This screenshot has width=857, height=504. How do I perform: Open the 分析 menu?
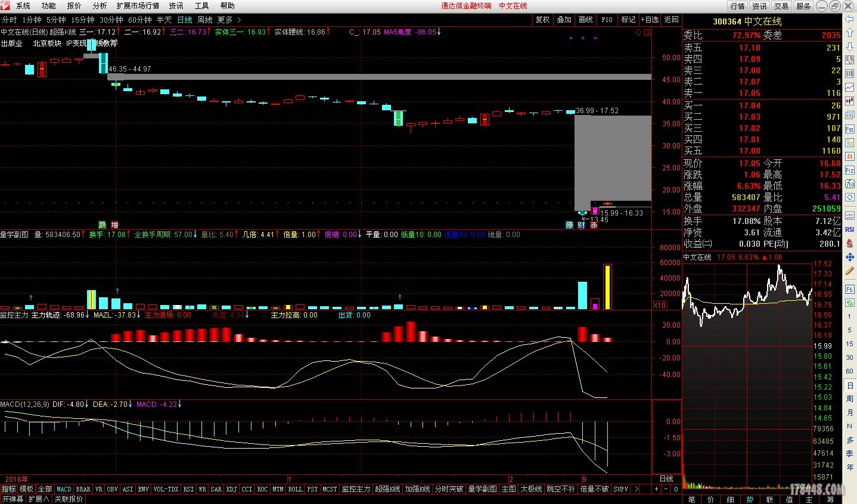point(100,6)
